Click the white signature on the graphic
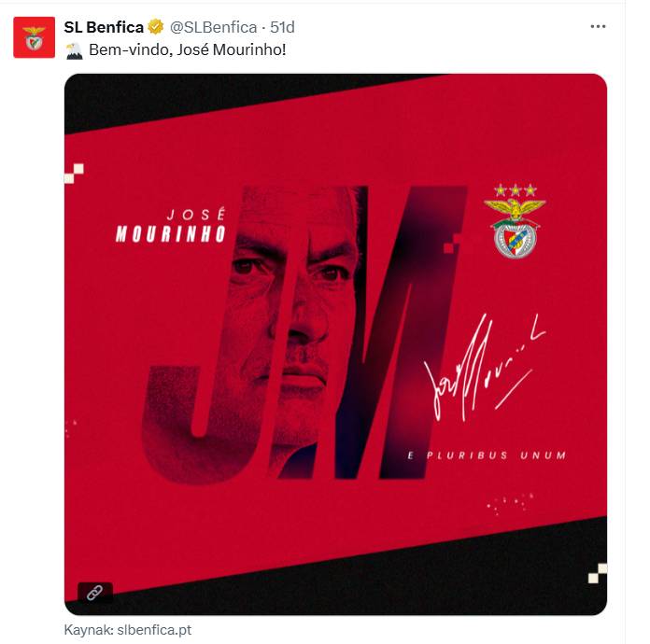 [x=484, y=367]
